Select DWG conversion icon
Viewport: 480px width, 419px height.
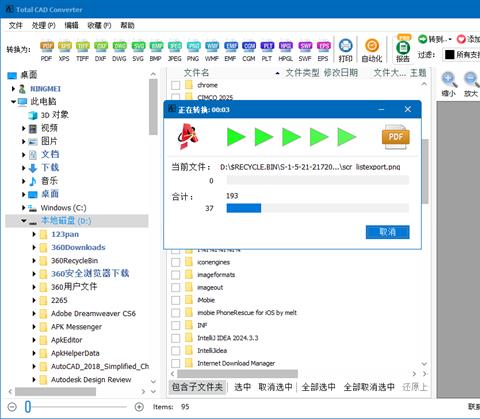pos(119,51)
